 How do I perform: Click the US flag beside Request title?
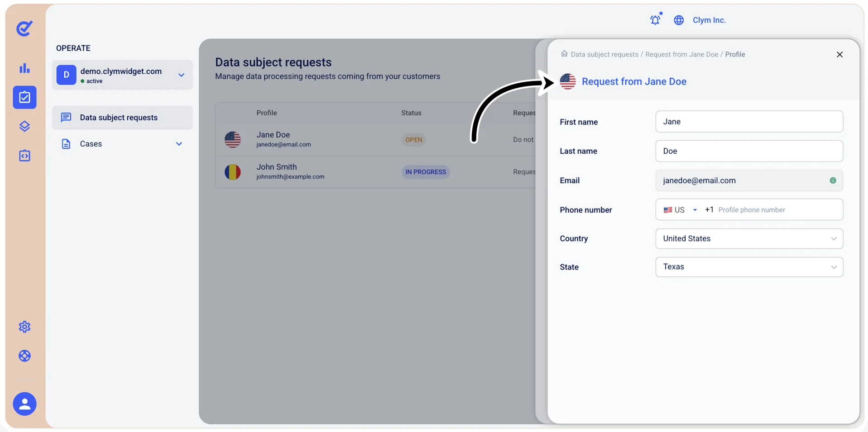[x=568, y=81]
